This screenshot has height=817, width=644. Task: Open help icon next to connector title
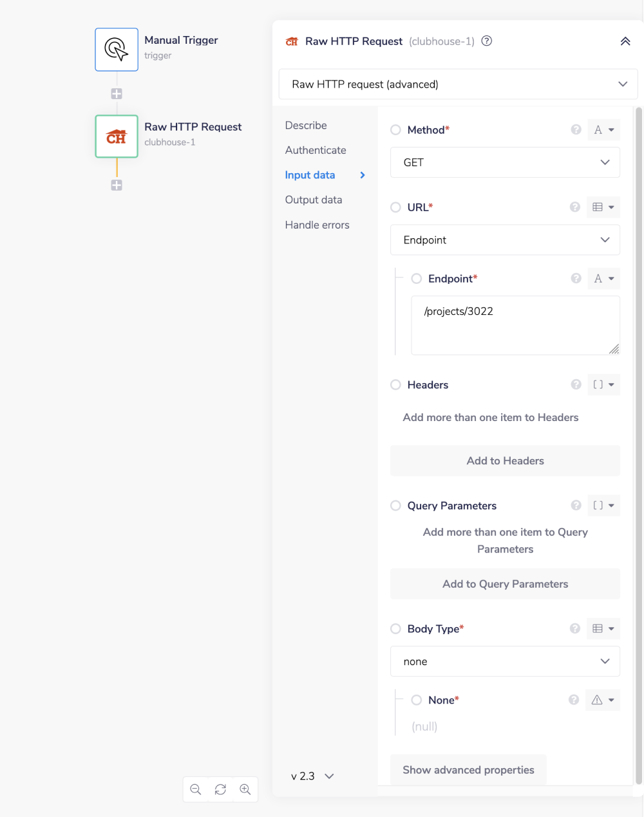[487, 41]
